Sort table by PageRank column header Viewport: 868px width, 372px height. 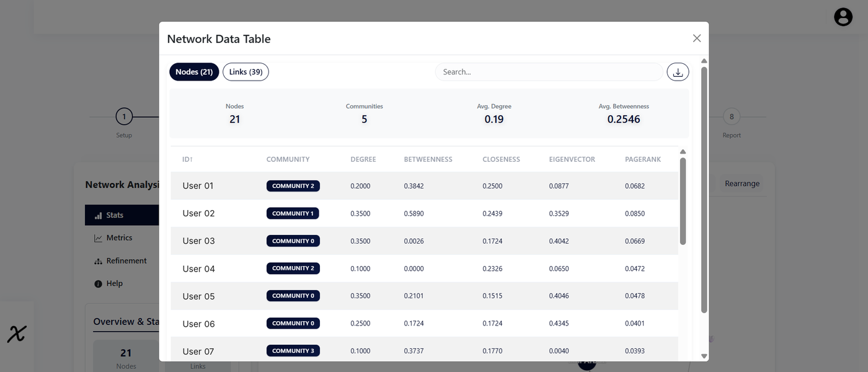tap(643, 159)
